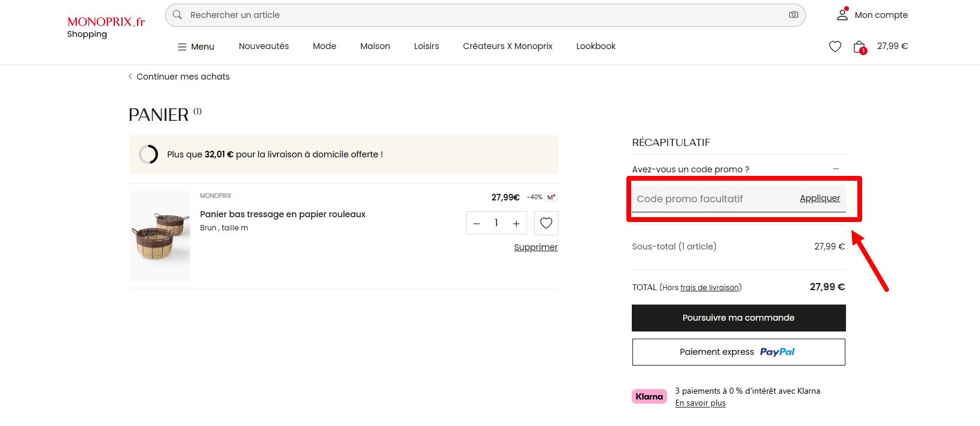Image resolution: width=980 pixels, height=426 pixels.
Task: Open the Mode category
Action: pos(324,46)
